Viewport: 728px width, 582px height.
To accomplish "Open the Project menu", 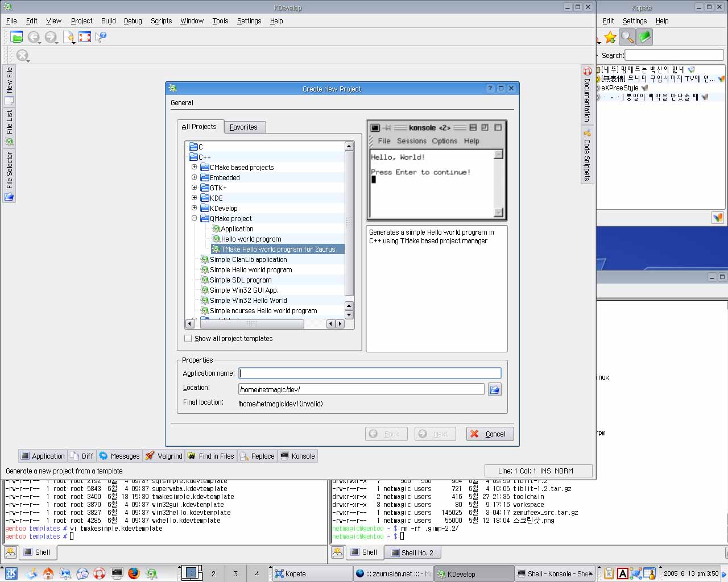I will click(81, 21).
